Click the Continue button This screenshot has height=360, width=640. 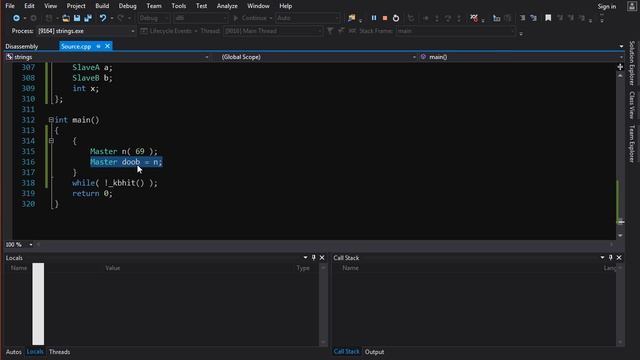(251, 18)
